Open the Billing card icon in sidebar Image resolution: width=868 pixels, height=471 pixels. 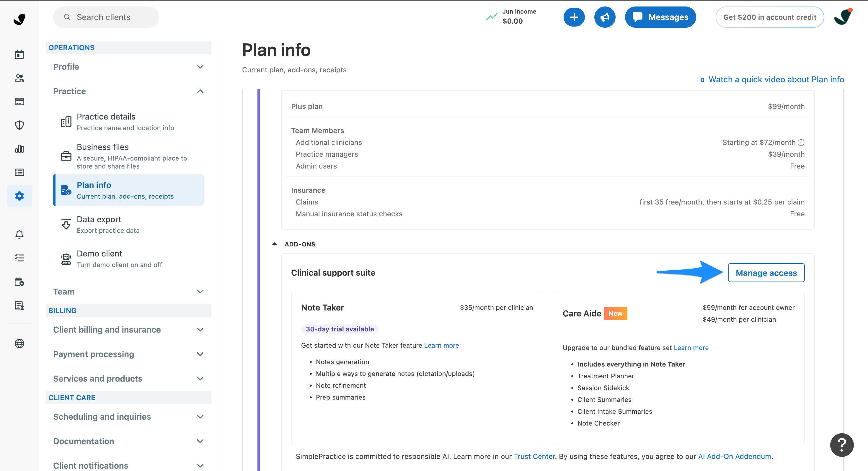[x=19, y=102]
